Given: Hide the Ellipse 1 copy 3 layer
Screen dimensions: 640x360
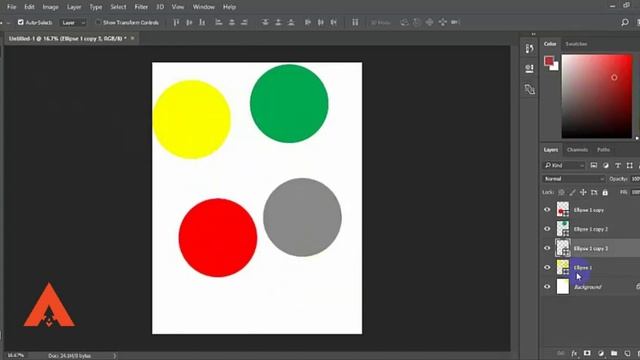Looking at the screenshot, I should (x=547, y=248).
